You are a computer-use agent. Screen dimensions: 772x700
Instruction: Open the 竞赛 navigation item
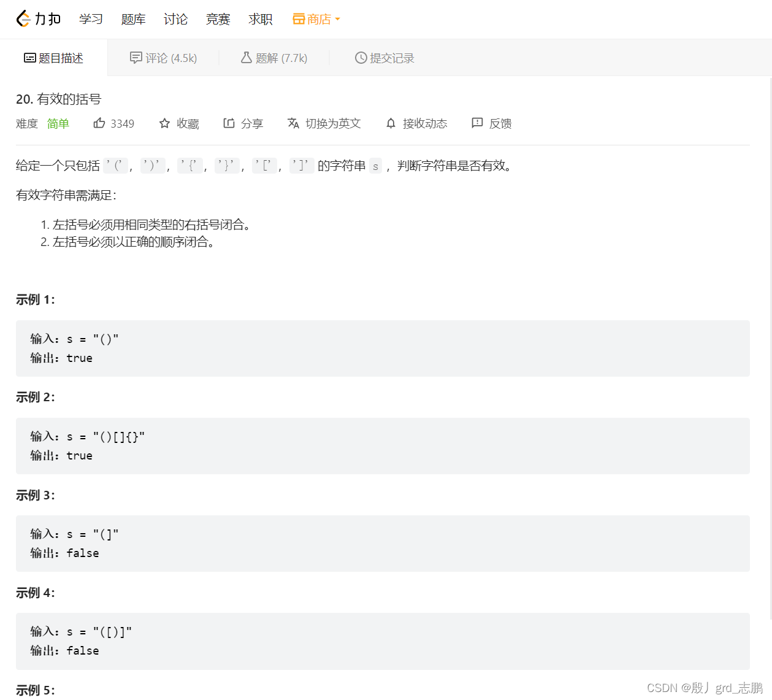click(x=218, y=19)
